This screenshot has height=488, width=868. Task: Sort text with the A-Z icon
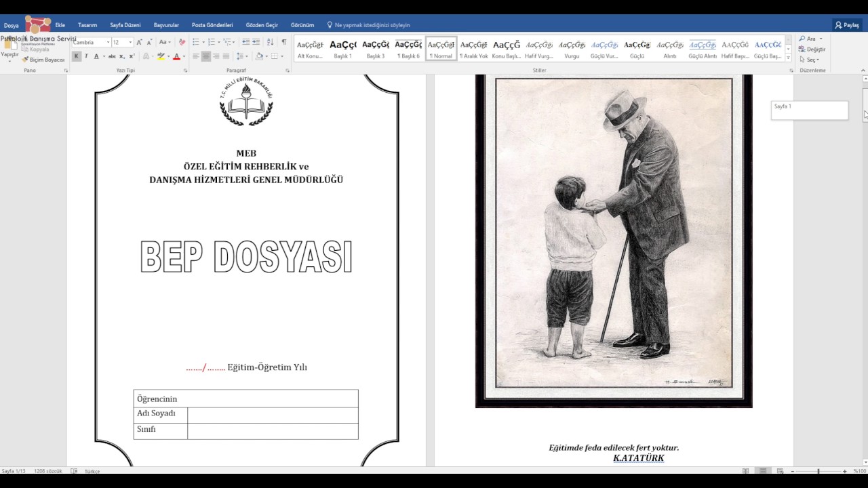[x=270, y=42]
